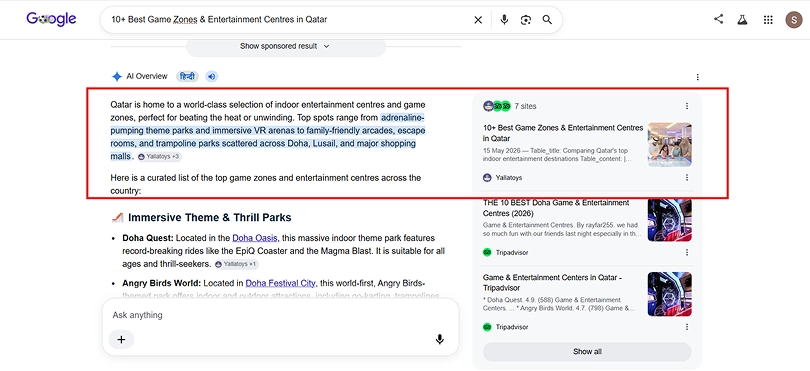Click the bold Doha Quest: list item text

(148, 238)
